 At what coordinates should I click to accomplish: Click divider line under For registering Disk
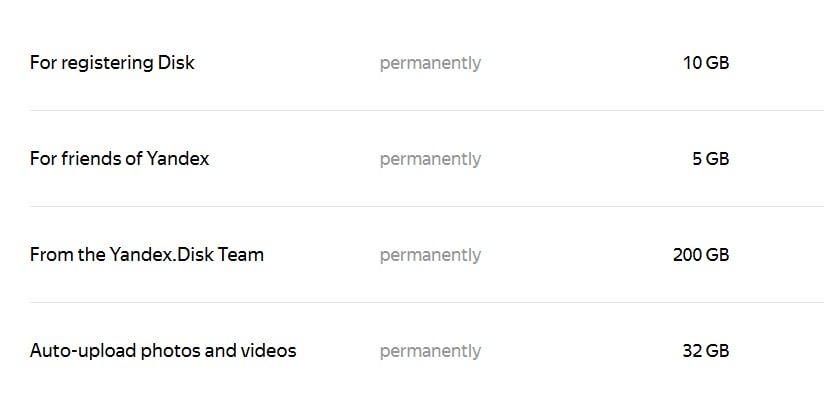pyautogui.click(x=427, y=110)
